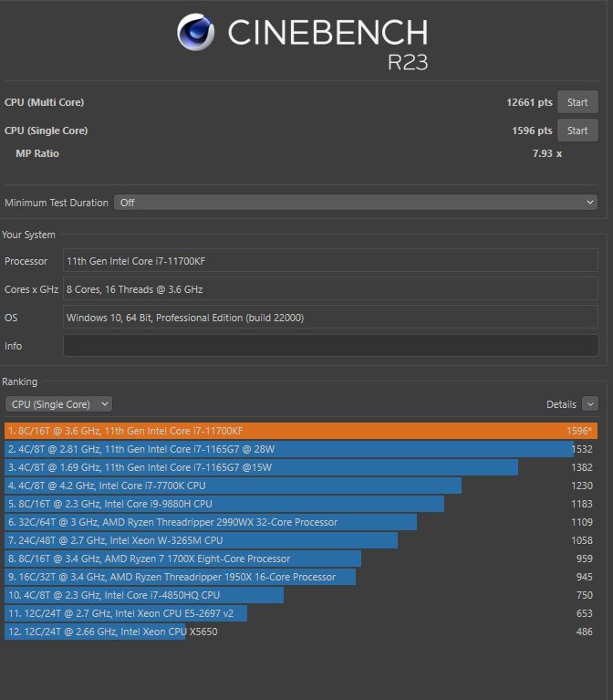Select ranking row i7-1165G7 @15W
Viewport: 613px width, 700px height.
[x=301, y=467]
